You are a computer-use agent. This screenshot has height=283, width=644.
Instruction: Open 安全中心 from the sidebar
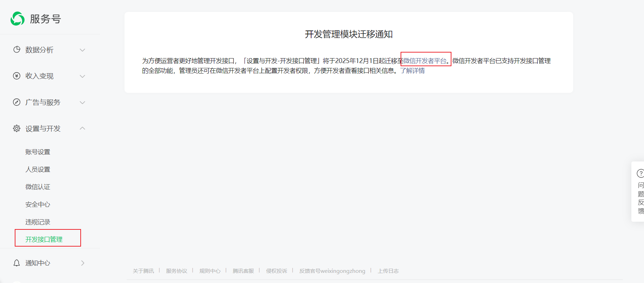click(38, 205)
